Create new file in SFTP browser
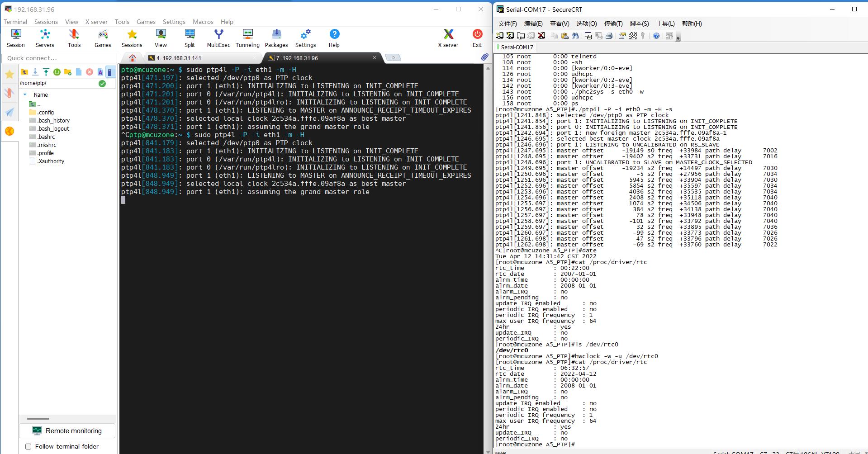This screenshot has width=868, height=454. pos(79,72)
